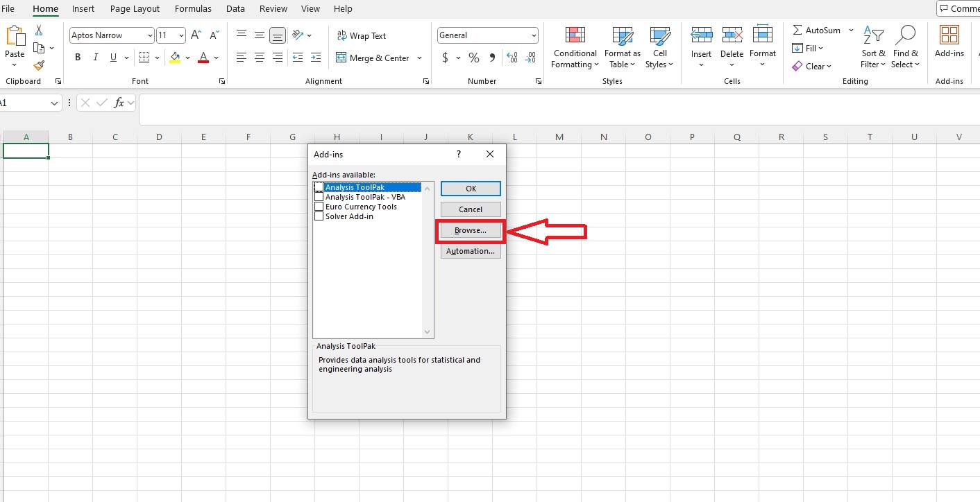
Task: Click the Insert Function fx icon
Action: 119,103
